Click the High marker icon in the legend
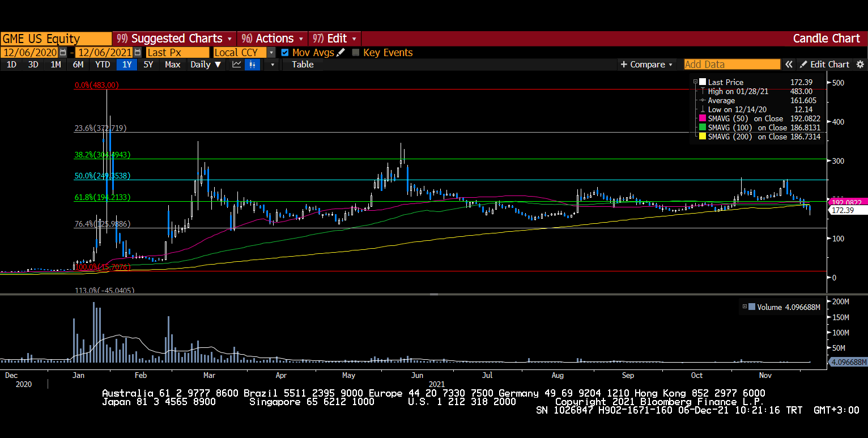The image size is (868, 438). pos(703,91)
